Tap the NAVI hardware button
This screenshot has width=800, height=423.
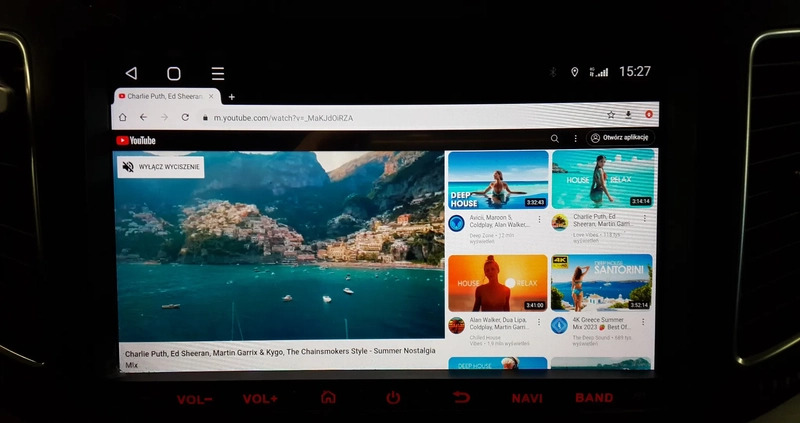[x=527, y=398]
